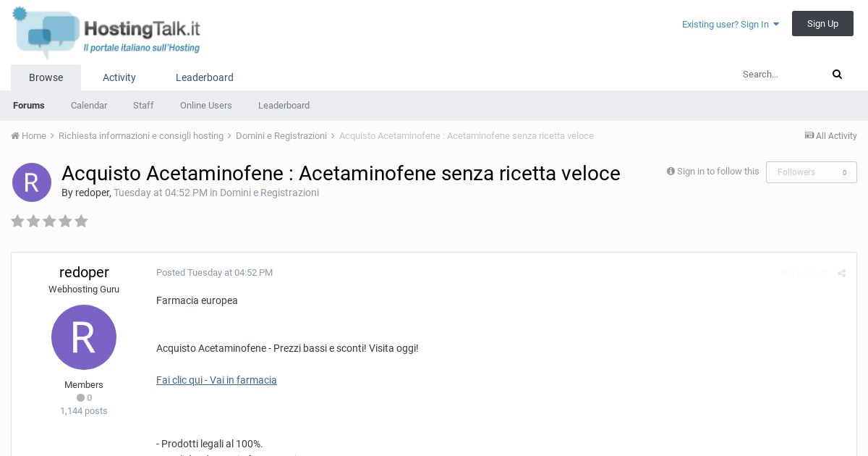This screenshot has height=456, width=868.
Task: Click the share icon on the post
Action: (841, 274)
